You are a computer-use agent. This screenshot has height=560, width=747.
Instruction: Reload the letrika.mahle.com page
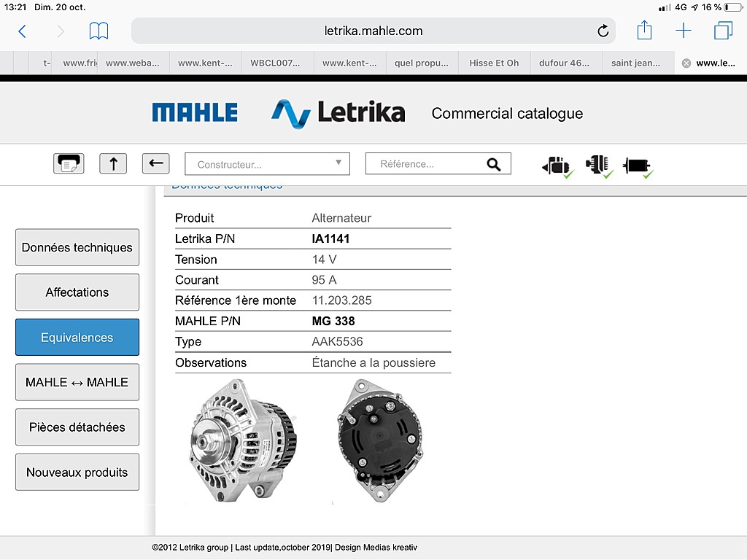(x=603, y=31)
